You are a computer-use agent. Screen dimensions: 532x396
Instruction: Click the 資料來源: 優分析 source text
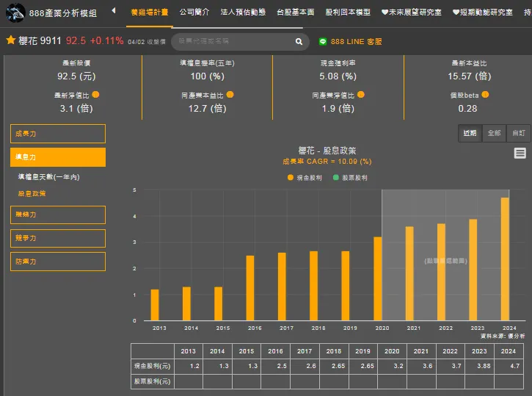[503, 336]
